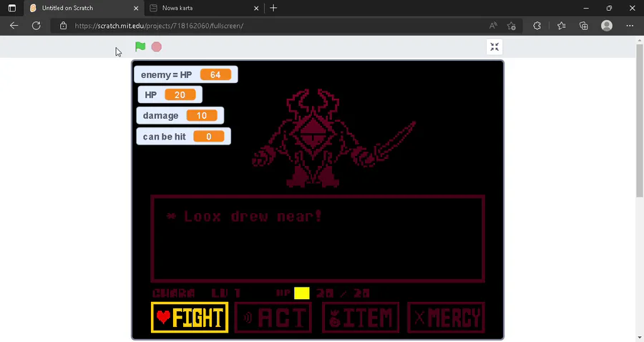The height and width of the screenshot is (342, 644).
Task: Click the HP variable monitor showing 20
Action: click(170, 95)
